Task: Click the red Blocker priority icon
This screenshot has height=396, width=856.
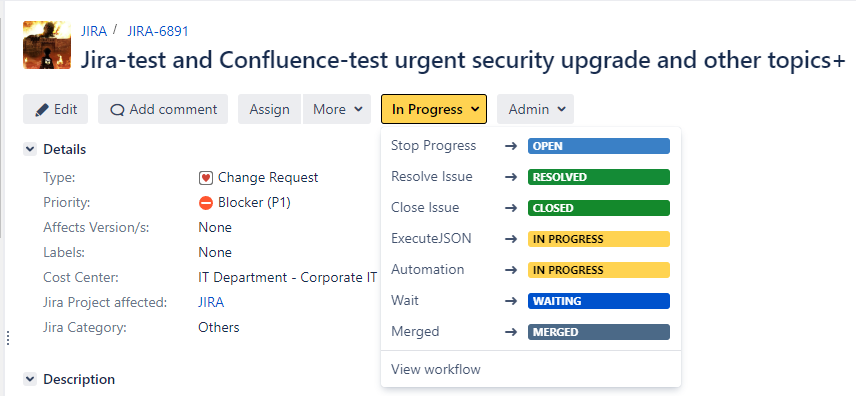Action: point(206,203)
